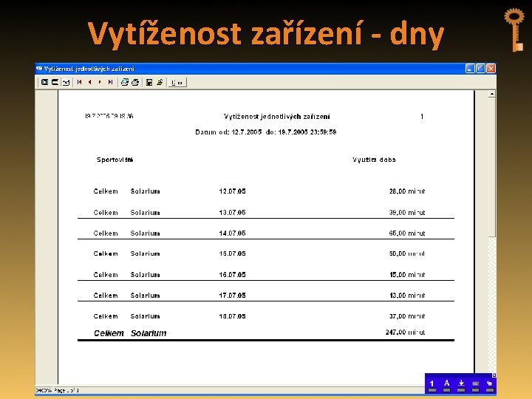Click the small square corner button on blue panel
This screenshot has height=399, width=532.
click(x=494, y=375)
